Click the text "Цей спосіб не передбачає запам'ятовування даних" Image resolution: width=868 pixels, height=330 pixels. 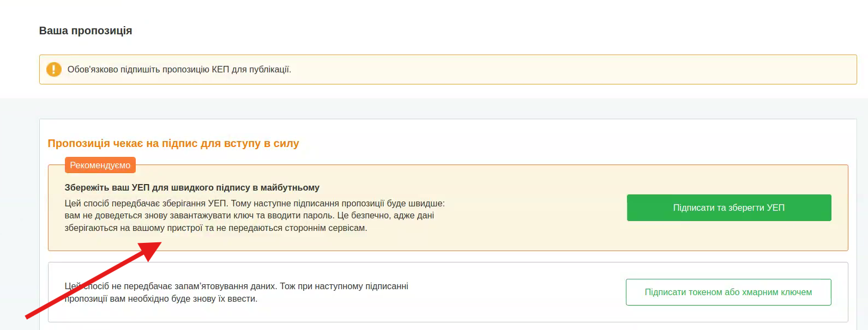(171, 286)
